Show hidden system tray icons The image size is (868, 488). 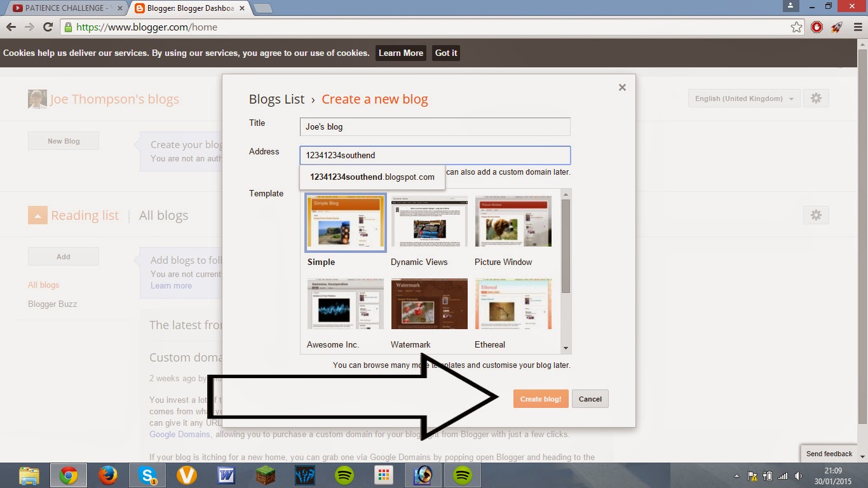(737, 476)
